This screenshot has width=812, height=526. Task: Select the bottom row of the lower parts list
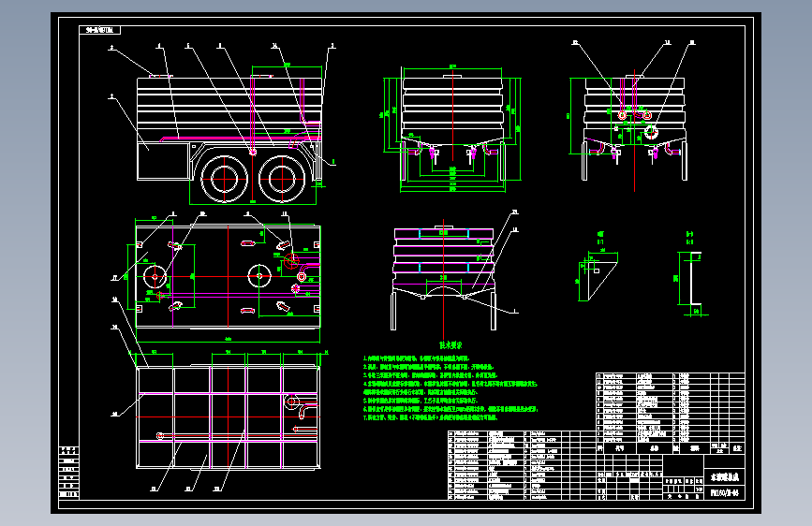pyautogui.click(x=522, y=497)
